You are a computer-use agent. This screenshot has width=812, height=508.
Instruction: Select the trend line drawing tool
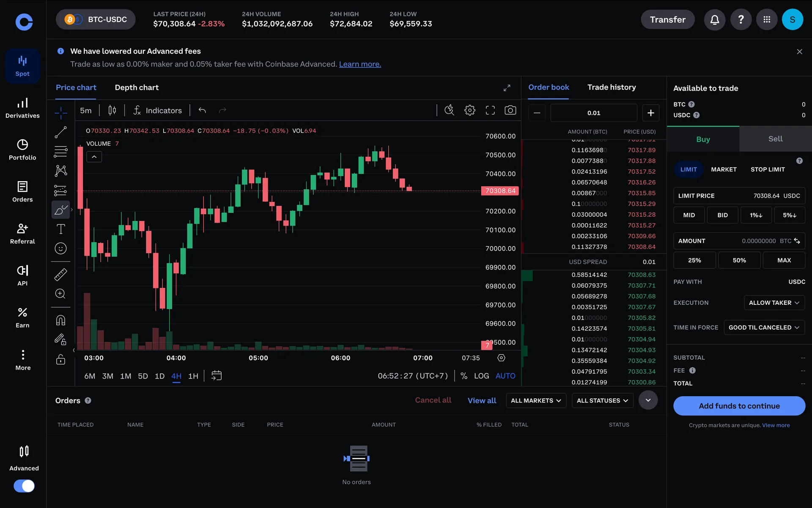tap(60, 132)
